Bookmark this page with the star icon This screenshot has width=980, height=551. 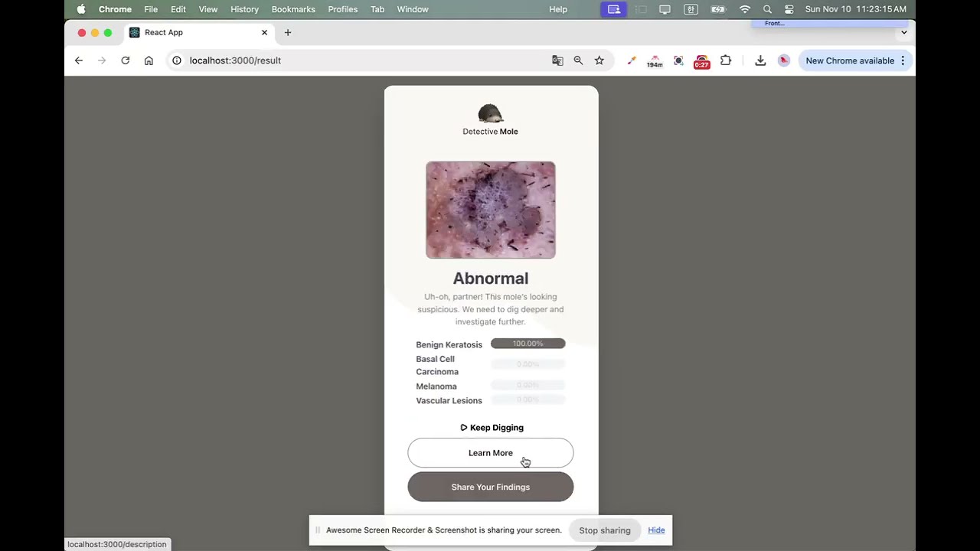(x=599, y=60)
